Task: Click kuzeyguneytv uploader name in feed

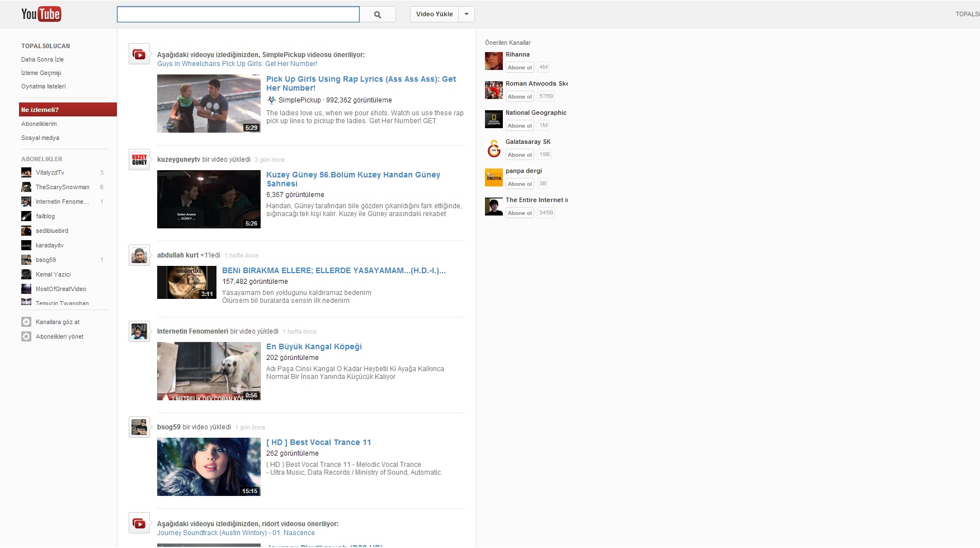Action: pos(178,160)
